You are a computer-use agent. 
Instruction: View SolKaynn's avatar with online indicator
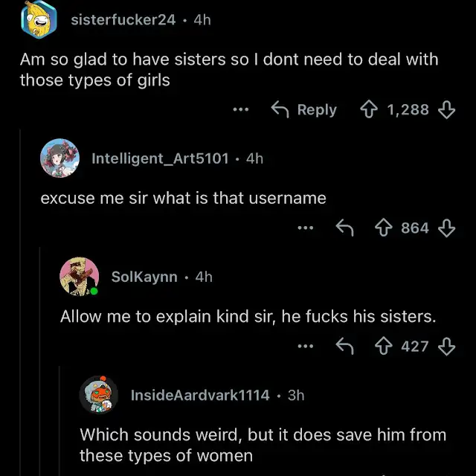(x=78, y=276)
